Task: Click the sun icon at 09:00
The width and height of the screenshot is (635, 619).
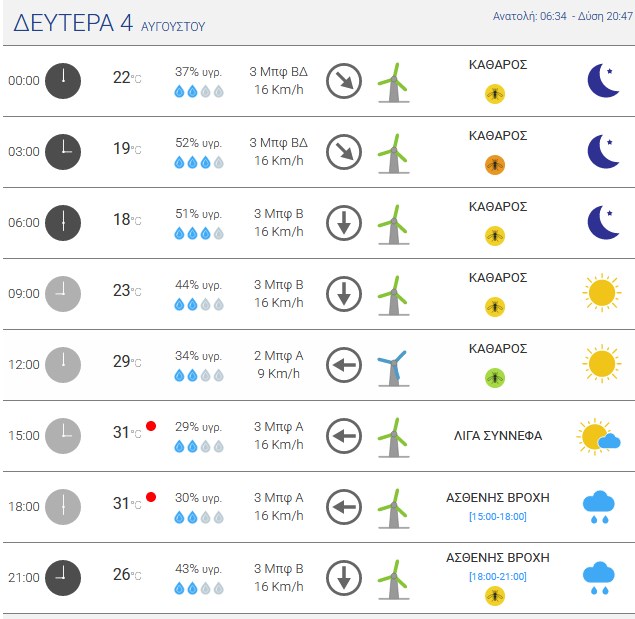Action: click(602, 292)
